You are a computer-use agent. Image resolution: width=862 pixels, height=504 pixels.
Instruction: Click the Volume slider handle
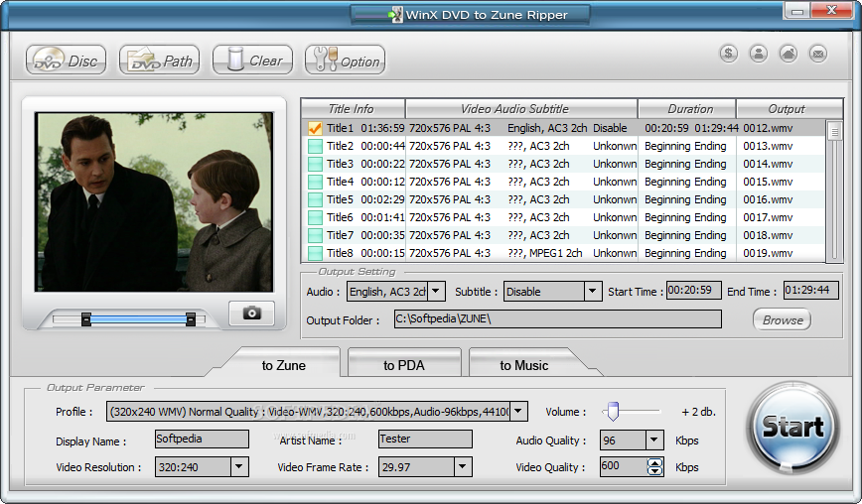tap(613, 411)
